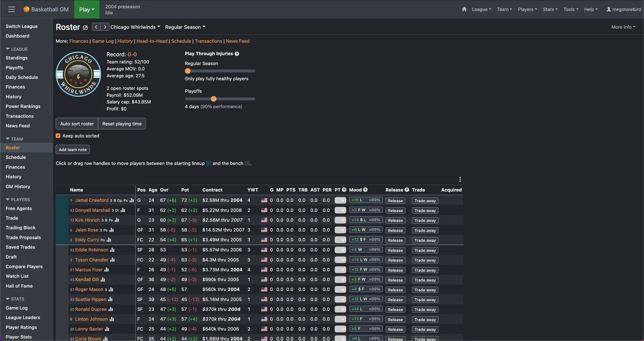Open the Play menu
Screen dimensions: 644x341
[x=86, y=9]
